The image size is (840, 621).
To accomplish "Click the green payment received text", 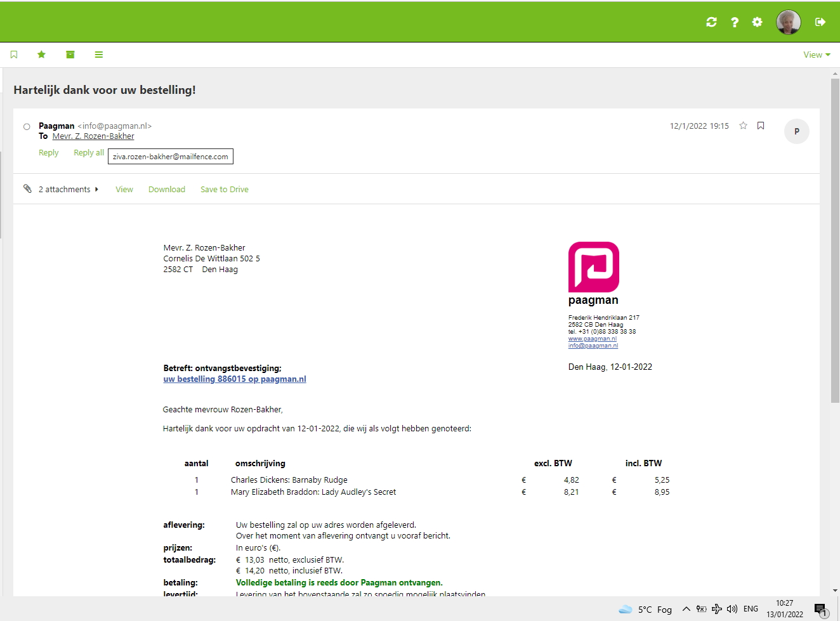I will [x=339, y=582].
